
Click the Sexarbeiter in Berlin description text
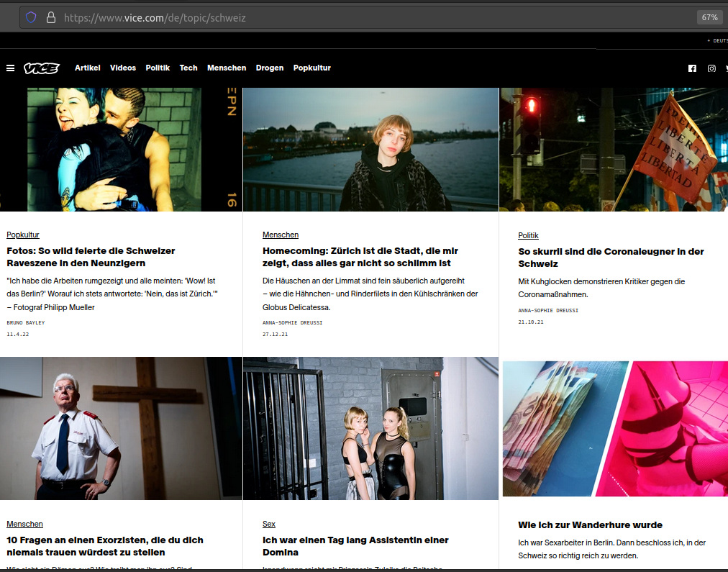612,549
